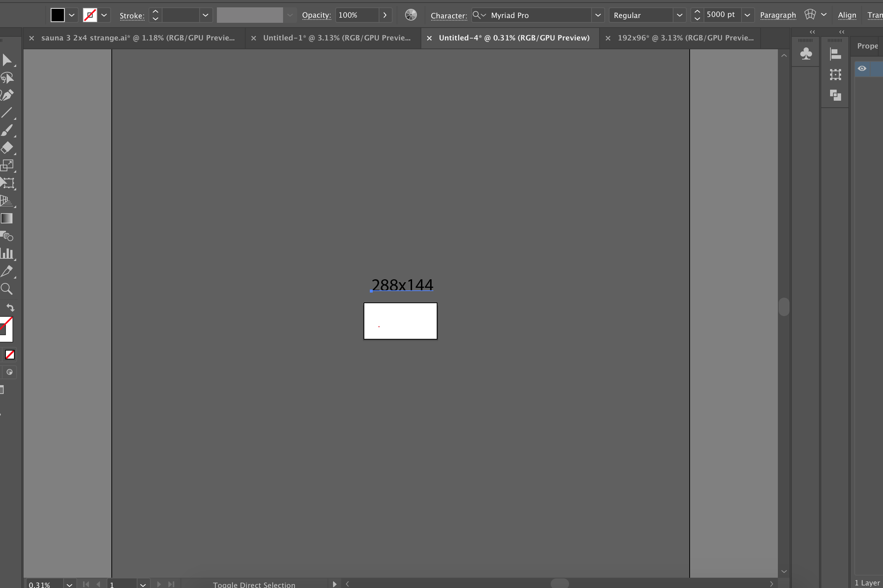Select the Column Graph tool
This screenshot has width=883, height=588.
[7, 254]
